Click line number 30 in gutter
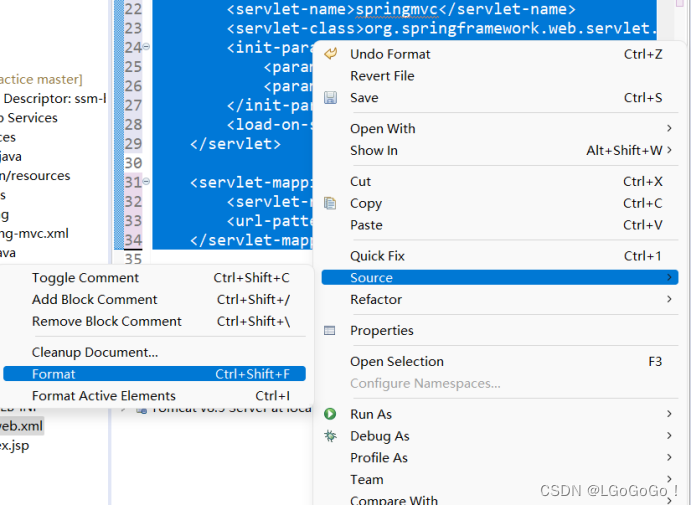 coord(133,163)
